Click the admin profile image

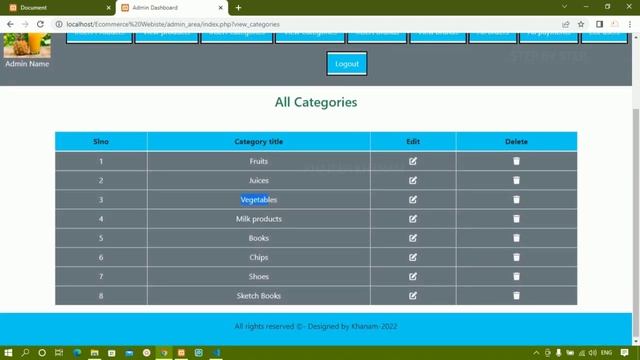click(27, 45)
